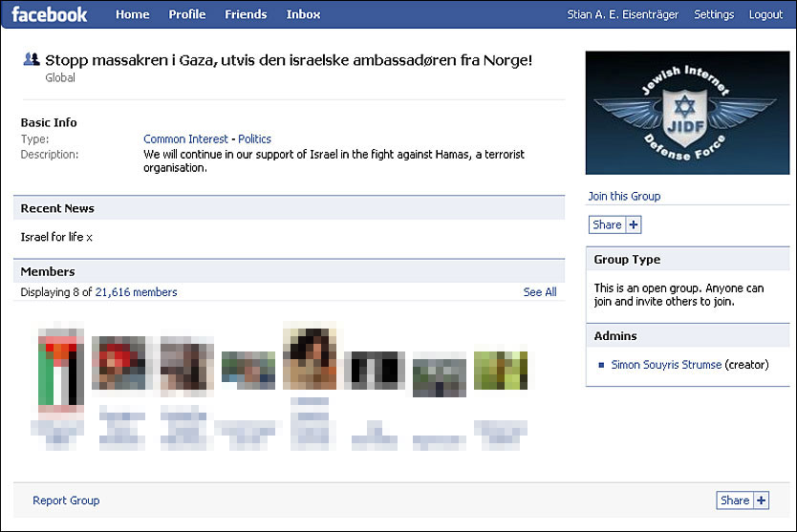The height and width of the screenshot is (532, 797).
Task: Open Friends in top navigation
Action: [246, 14]
